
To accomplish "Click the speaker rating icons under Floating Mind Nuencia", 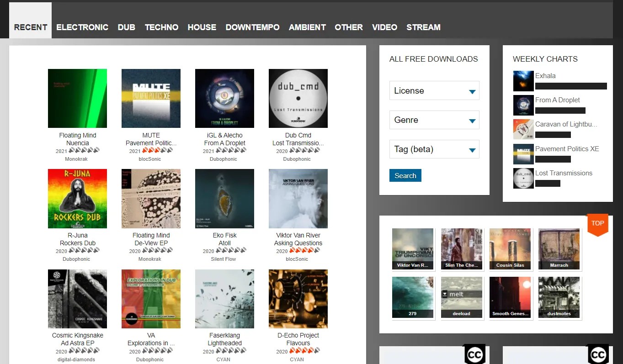I will point(84,151).
